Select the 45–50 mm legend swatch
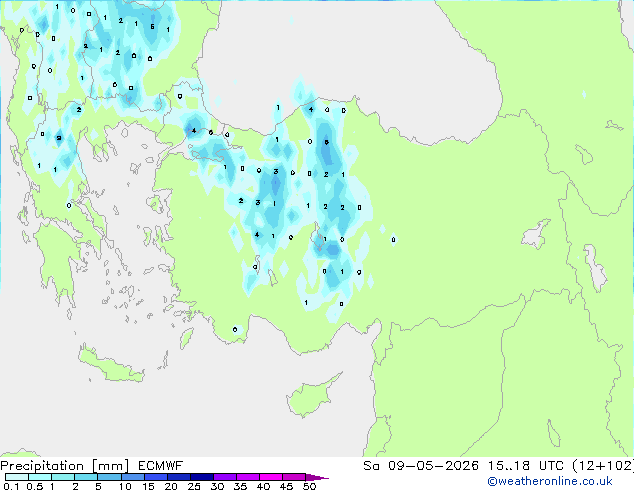 click(294, 477)
